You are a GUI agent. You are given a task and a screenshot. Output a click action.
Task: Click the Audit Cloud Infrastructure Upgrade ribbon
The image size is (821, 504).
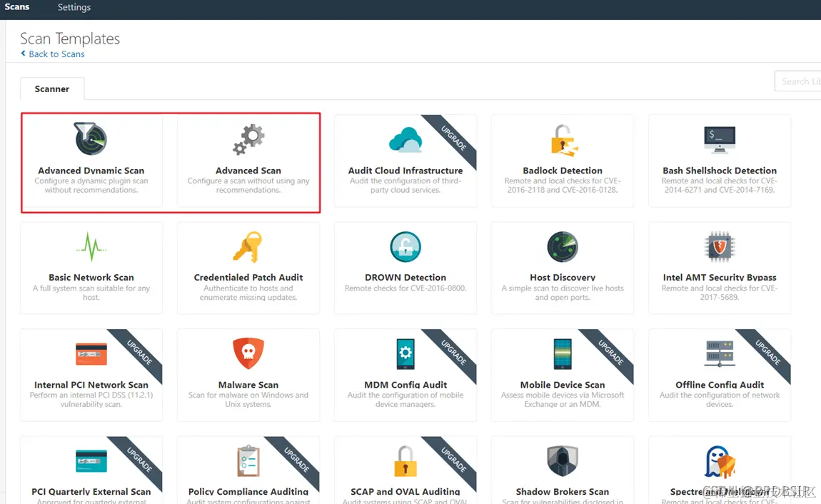click(x=453, y=138)
